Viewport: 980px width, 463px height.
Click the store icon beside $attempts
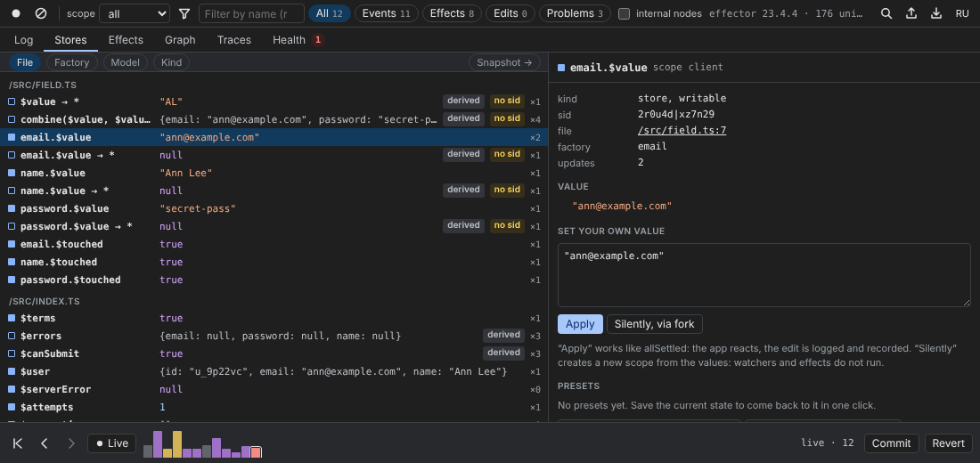click(x=12, y=407)
